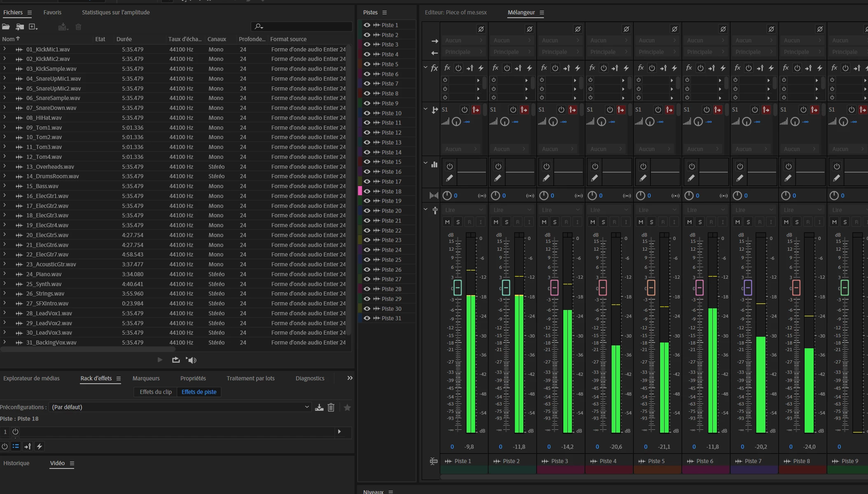
Task: Expand the 13_Overheads.wav file entry
Action: pyautogui.click(x=5, y=166)
